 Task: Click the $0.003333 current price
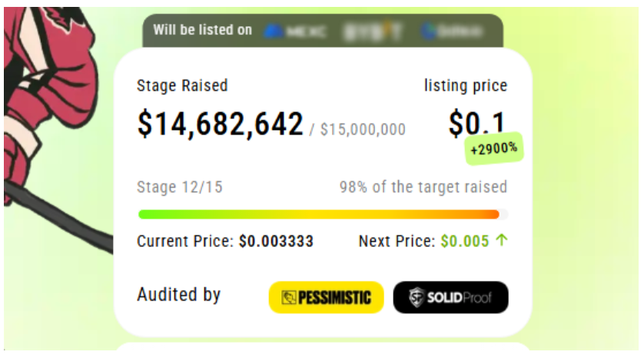click(x=276, y=241)
